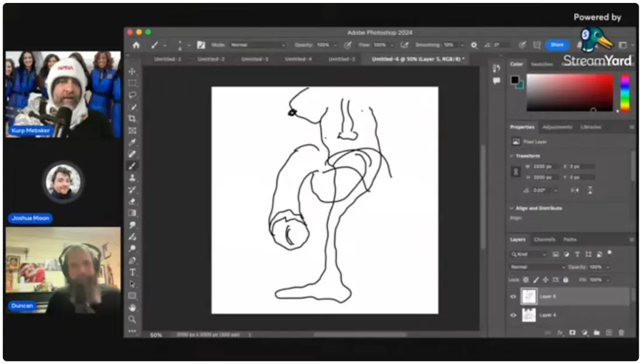This screenshot has height=364, width=641.
Task: Open the layer blend mode dropdown
Action: [538, 267]
